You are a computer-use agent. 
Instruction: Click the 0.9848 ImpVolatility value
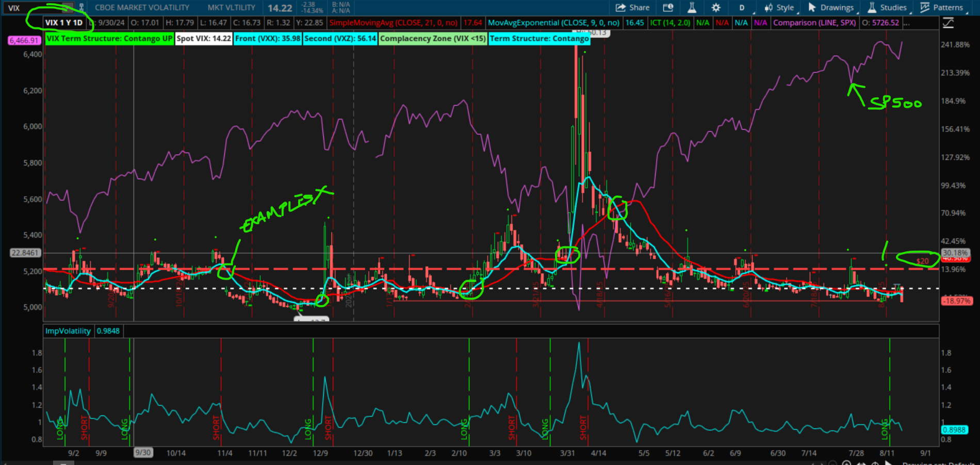[x=108, y=331]
